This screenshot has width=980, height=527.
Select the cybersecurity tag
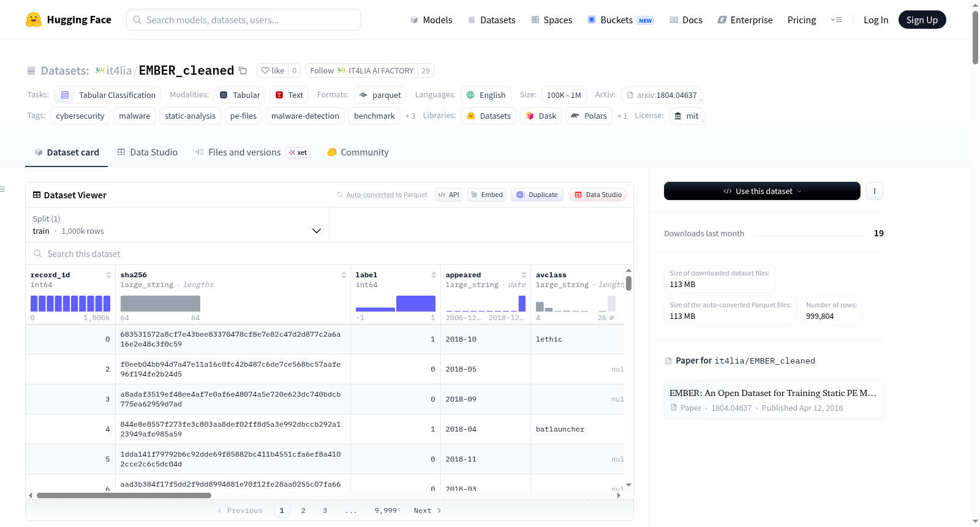pyautogui.click(x=80, y=116)
